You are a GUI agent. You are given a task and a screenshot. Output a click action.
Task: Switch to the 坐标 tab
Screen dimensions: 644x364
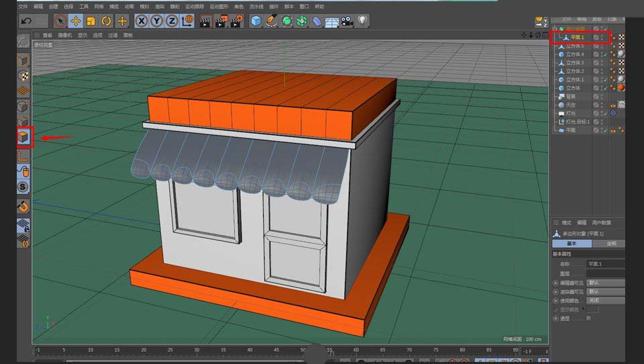611,243
